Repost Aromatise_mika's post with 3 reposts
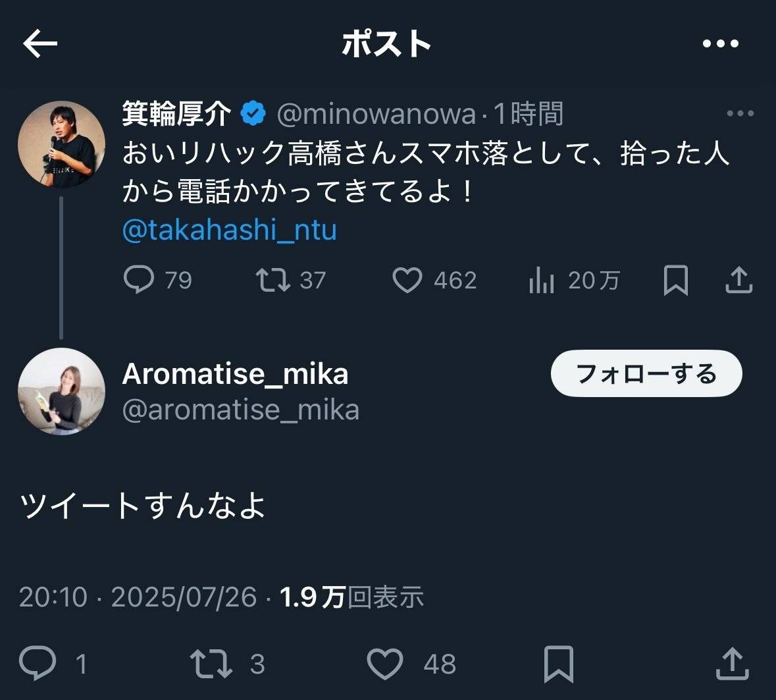 point(211,664)
